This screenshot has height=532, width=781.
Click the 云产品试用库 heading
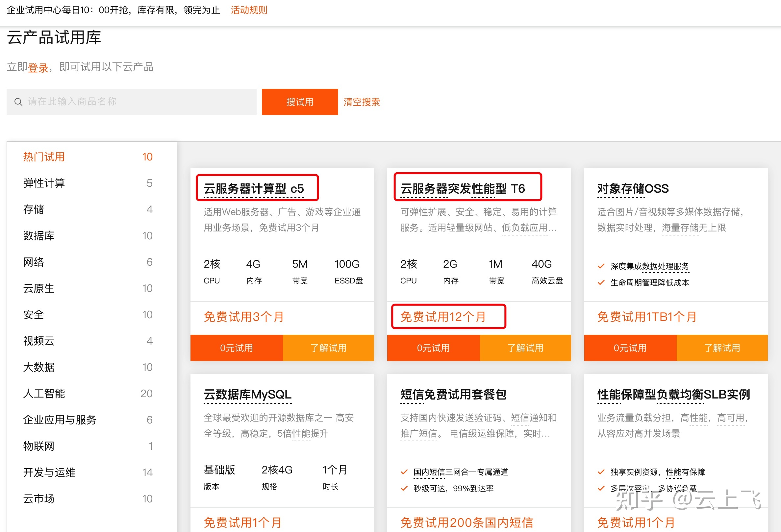pyautogui.click(x=54, y=37)
